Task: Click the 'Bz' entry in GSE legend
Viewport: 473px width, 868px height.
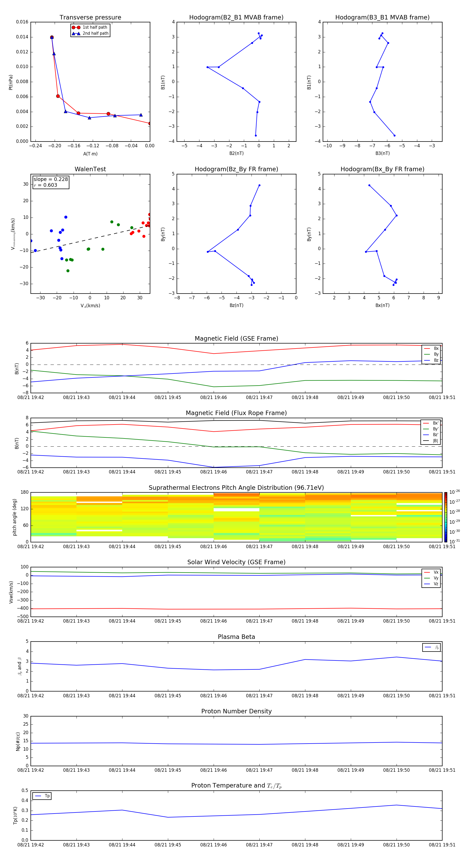Action: point(431,360)
